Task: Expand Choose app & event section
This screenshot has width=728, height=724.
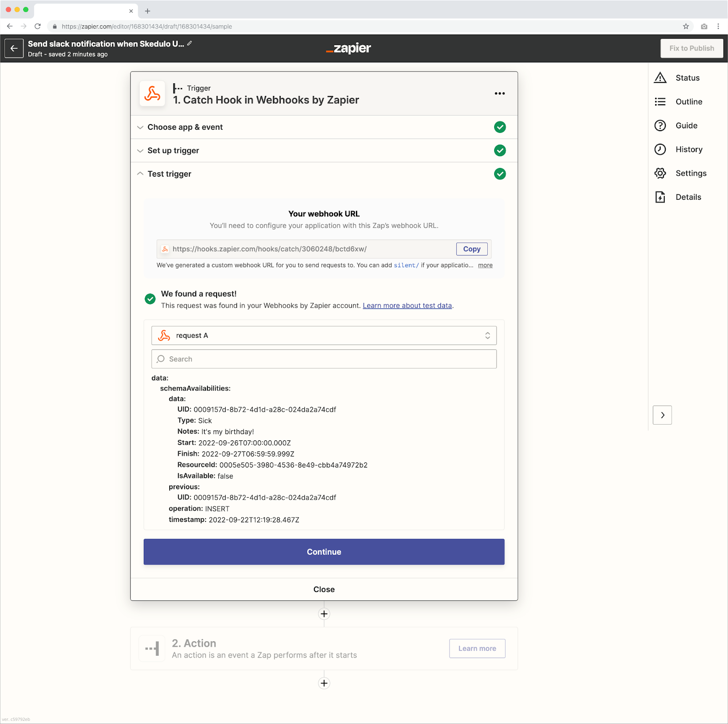Action: [324, 127]
